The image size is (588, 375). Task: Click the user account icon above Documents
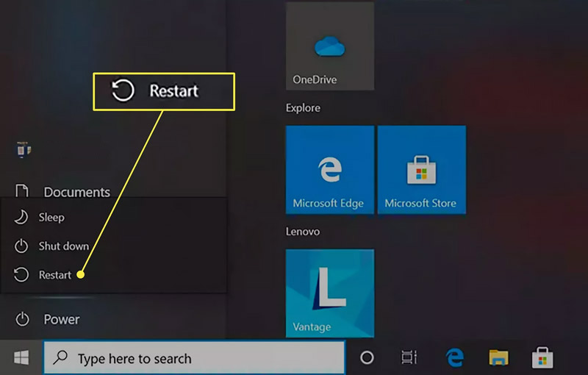click(x=24, y=149)
